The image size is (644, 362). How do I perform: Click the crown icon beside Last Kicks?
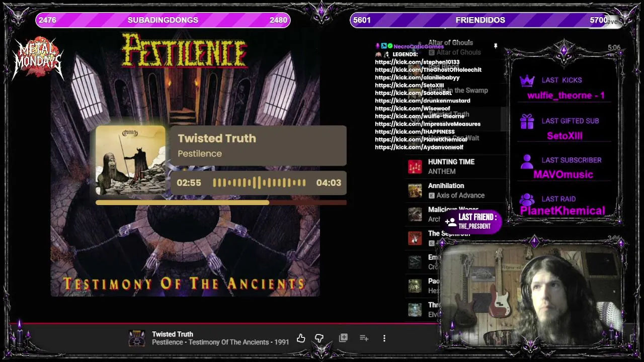click(527, 81)
